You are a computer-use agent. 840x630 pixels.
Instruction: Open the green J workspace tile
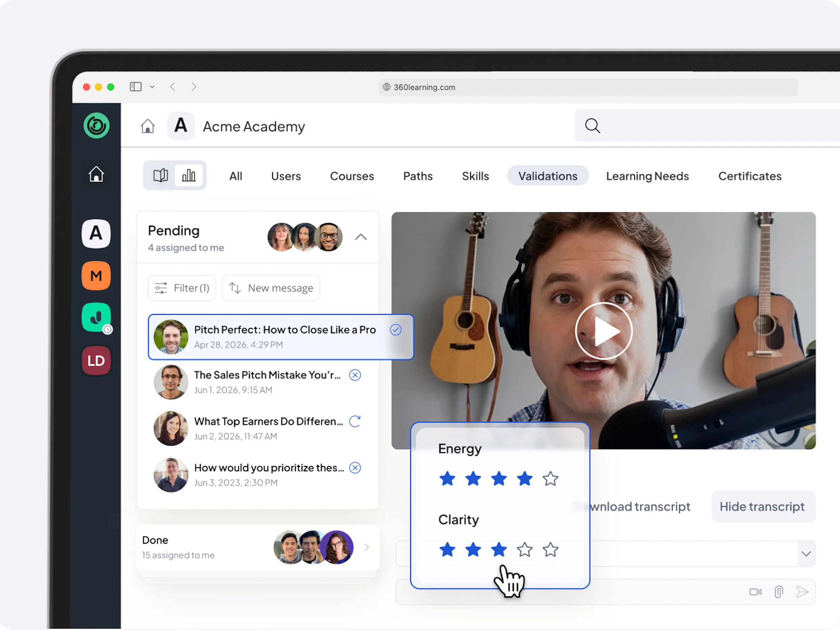(x=96, y=317)
